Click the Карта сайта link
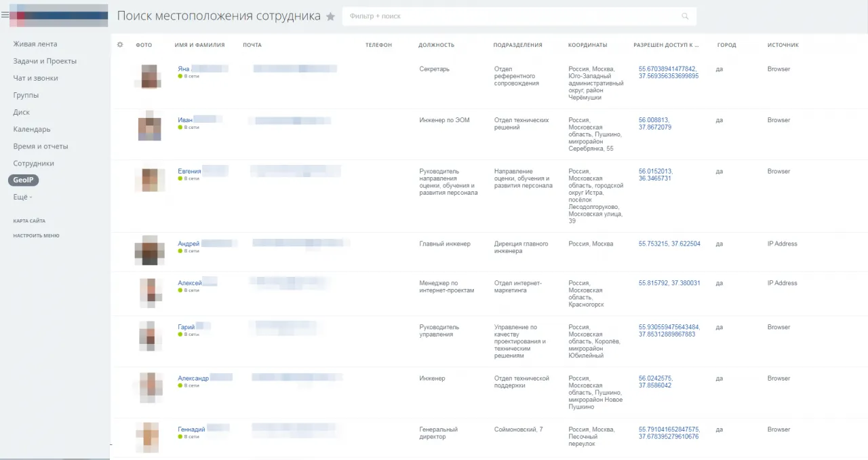This screenshot has height=460, width=868. [x=29, y=221]
